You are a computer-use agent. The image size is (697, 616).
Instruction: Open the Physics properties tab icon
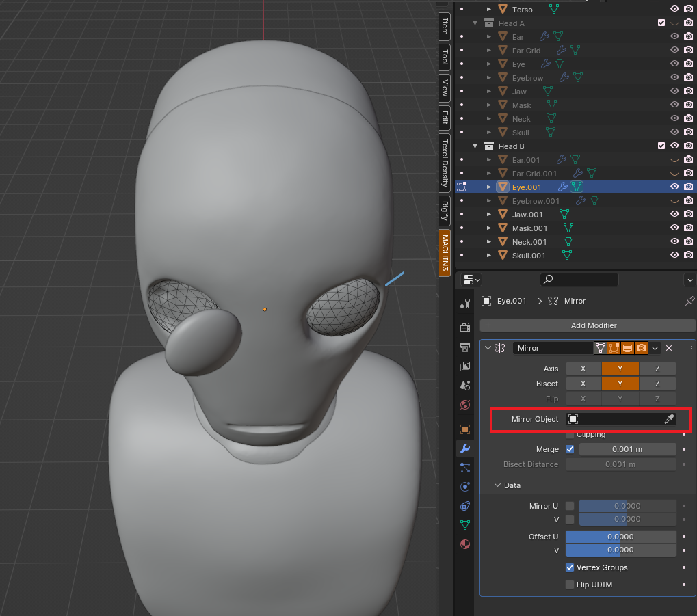465,487
